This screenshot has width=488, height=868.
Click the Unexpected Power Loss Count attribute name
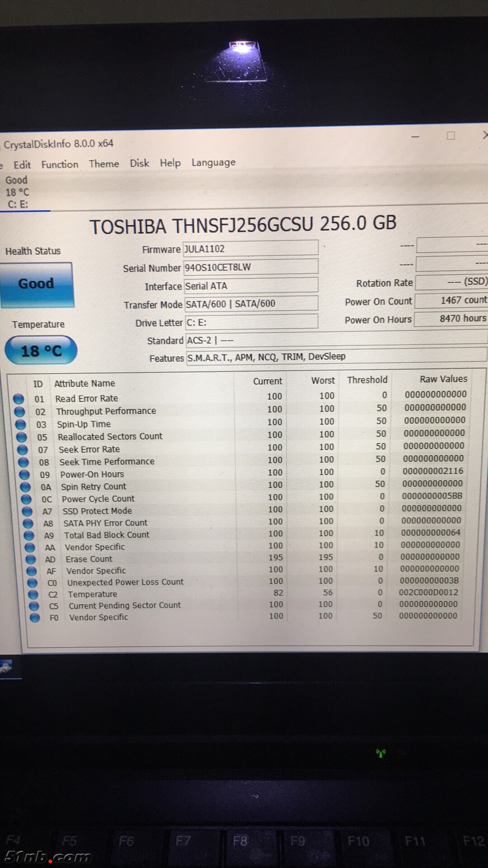pos(125,582)
